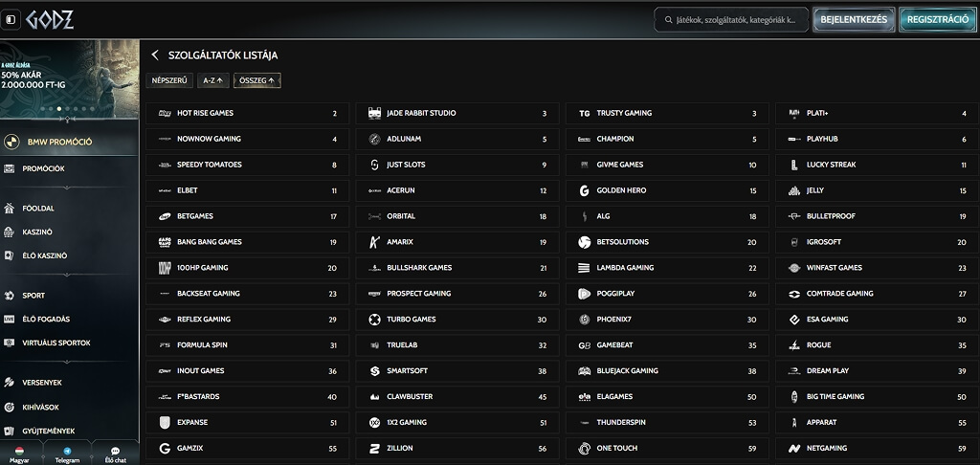The width and height of the screenshot is (980, 465).
Task: Click the Betgames provider icon
Action: [165, 216]
